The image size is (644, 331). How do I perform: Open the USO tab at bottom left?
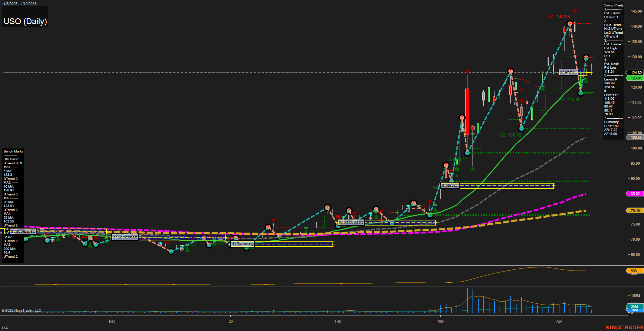point(5,328)
